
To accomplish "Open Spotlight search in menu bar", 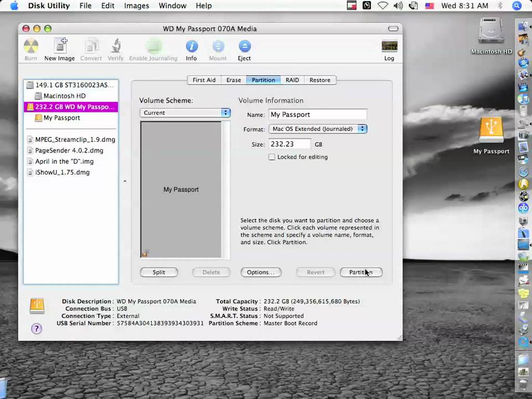I will 516,6.
